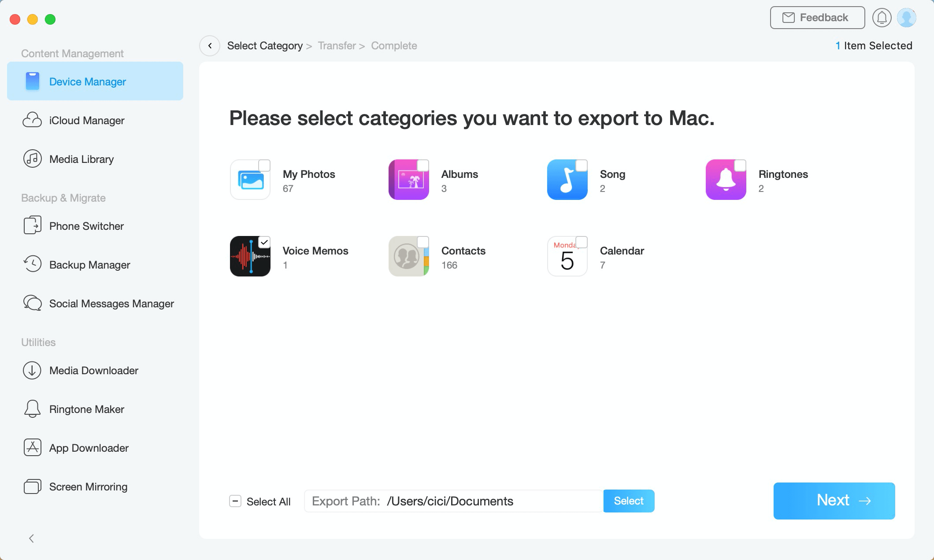The height and width of the screenshot is (560, 934).
Task: Select the Voice Memos category icon
Action: [250, 256]
